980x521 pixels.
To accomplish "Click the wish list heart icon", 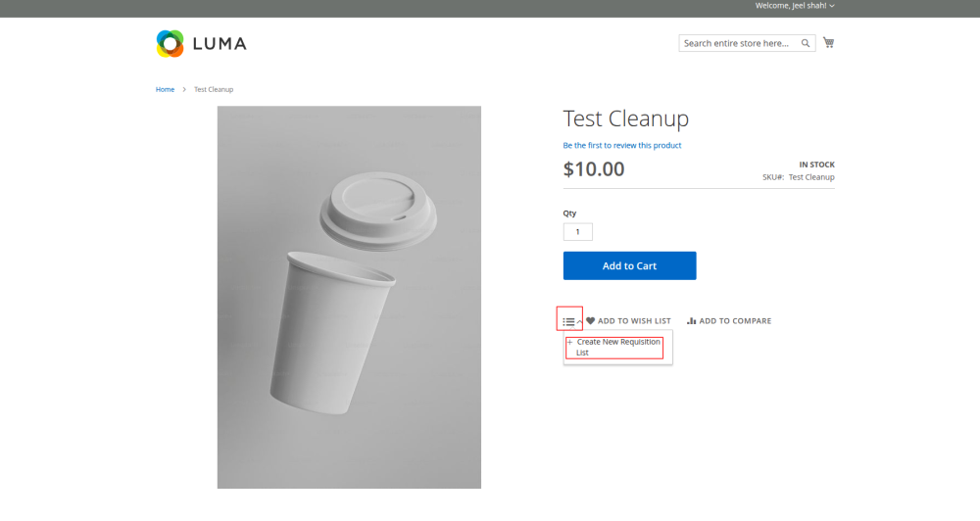I will tap(591, 321).
